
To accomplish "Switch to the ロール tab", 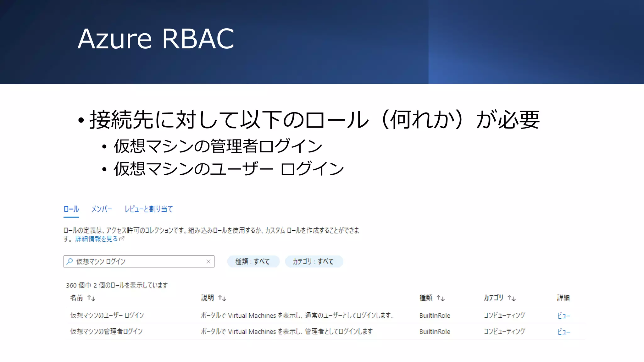I will (x=71, y=209).
